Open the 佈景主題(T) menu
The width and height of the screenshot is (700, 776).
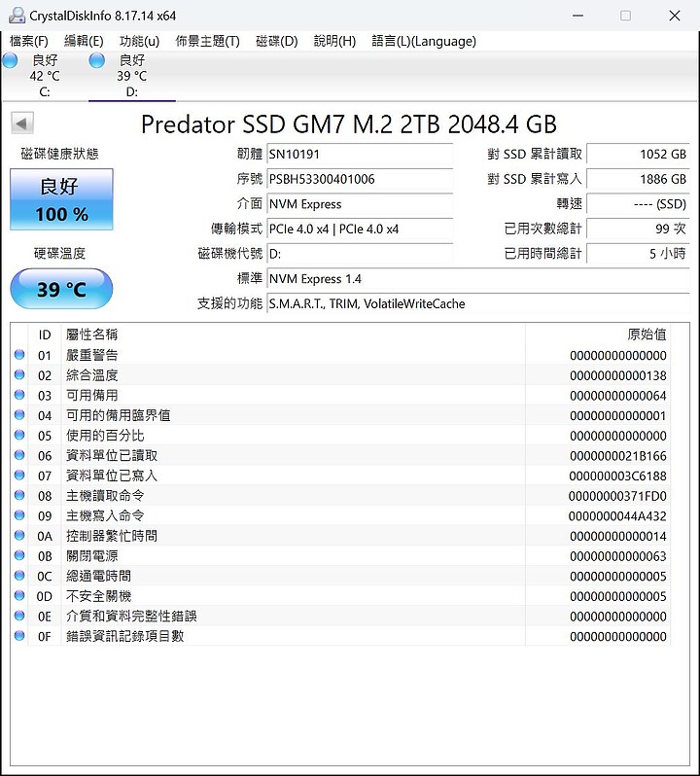point(207,41)
